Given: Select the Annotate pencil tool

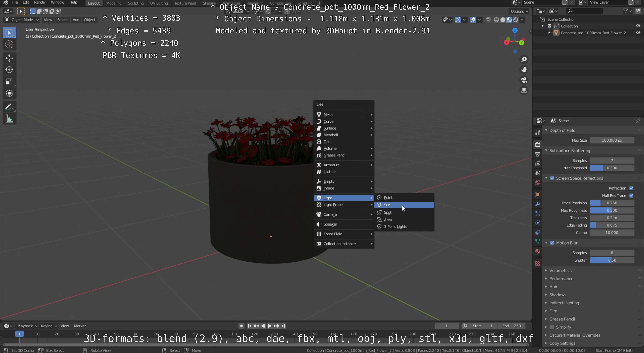Looking at the screenshot, I should (9, 107).
